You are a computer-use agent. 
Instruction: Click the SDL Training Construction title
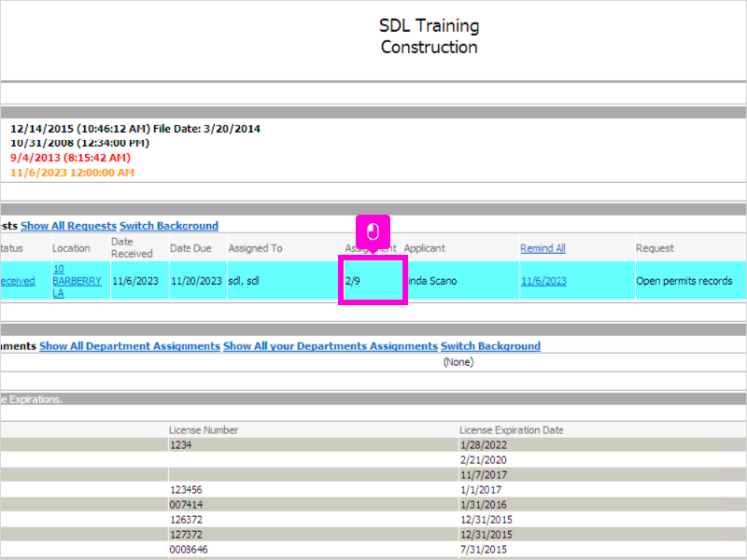click(430, 36)
